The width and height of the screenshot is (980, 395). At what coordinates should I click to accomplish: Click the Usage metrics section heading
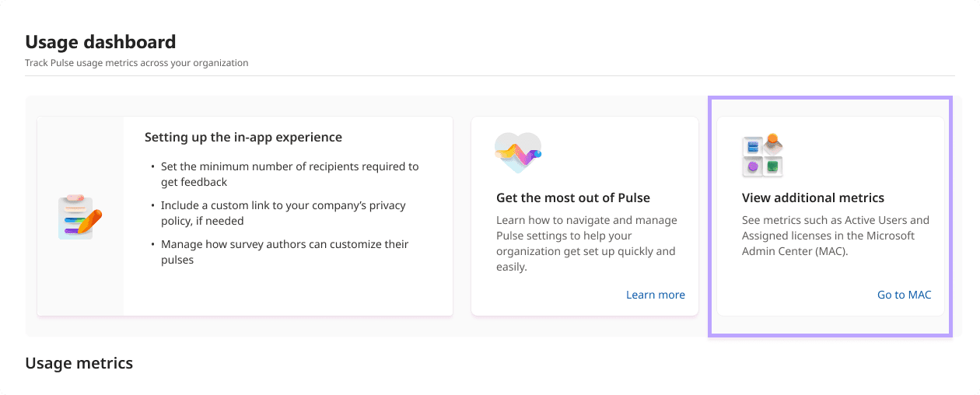(x=79, y=363)
